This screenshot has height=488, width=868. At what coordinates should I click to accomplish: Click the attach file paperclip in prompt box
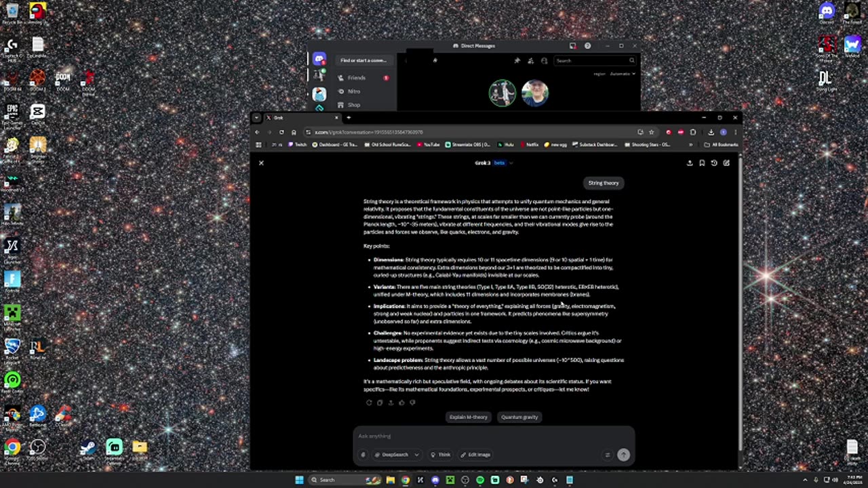tap(363, 455)
